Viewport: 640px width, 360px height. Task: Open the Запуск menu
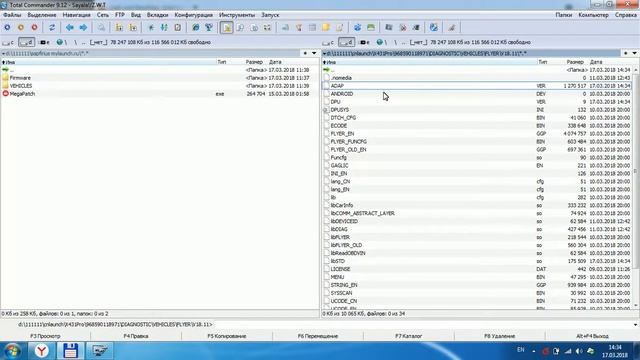[270, 15]
